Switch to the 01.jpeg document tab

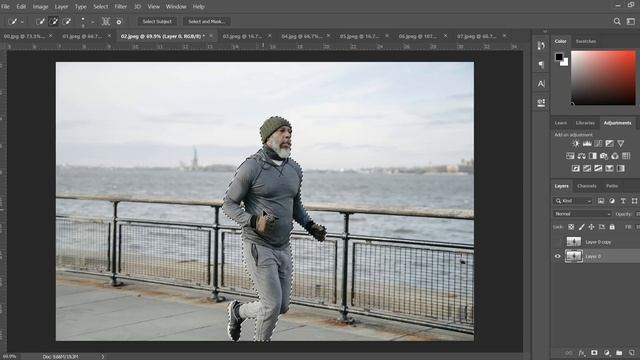tap(82, 36)
